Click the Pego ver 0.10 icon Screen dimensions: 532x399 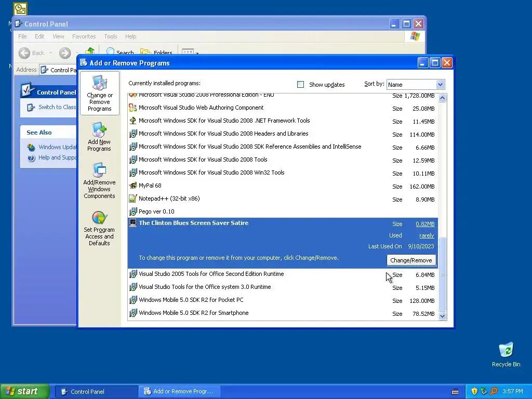[x=132, y=211]
